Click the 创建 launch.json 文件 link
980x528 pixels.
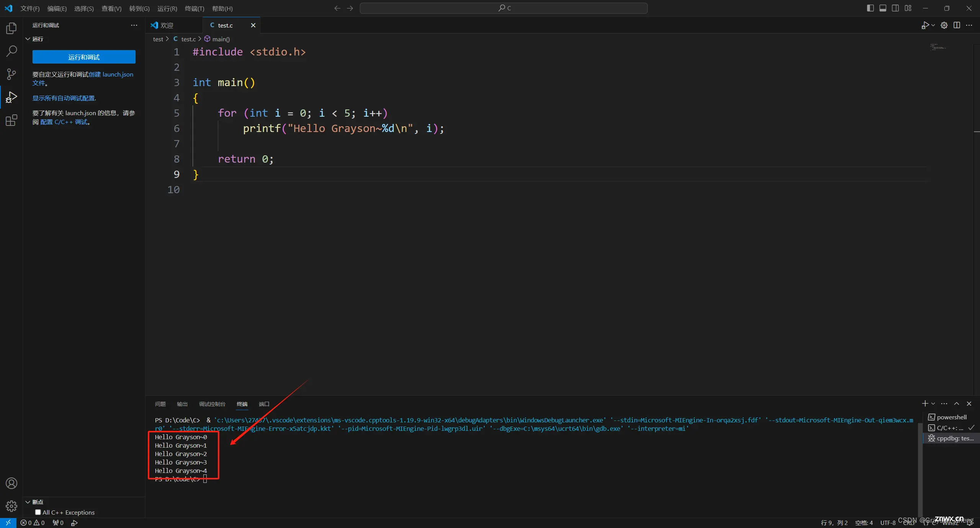coord(111,75)
